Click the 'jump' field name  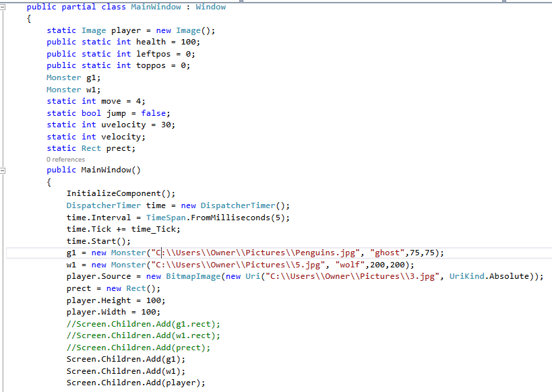116,113
